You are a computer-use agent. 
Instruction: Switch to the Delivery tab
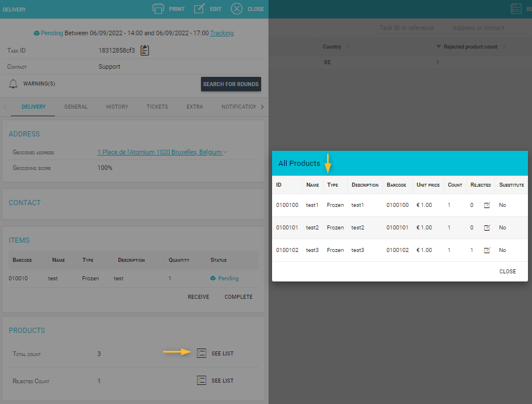coord(34,106)
